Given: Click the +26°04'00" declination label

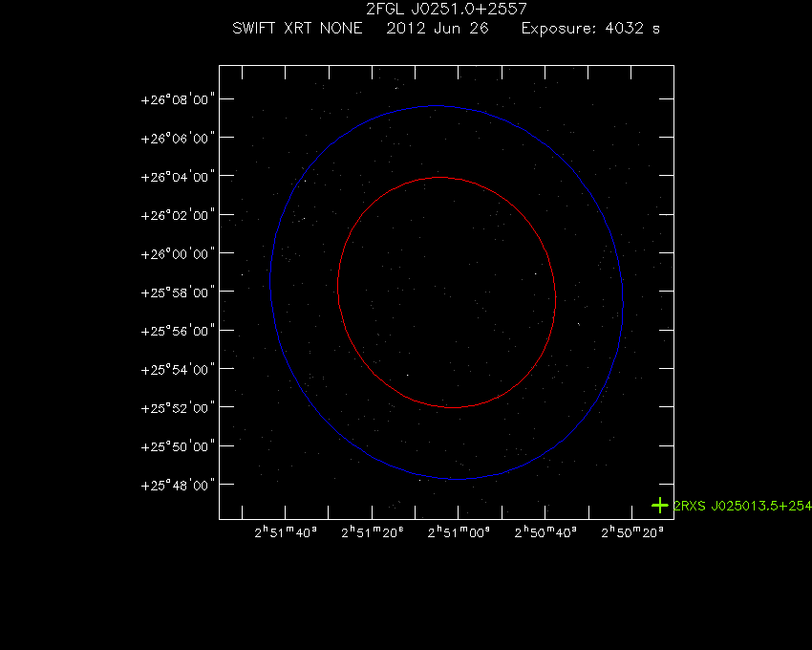Looking at the screenshot, I should [178, 177].
